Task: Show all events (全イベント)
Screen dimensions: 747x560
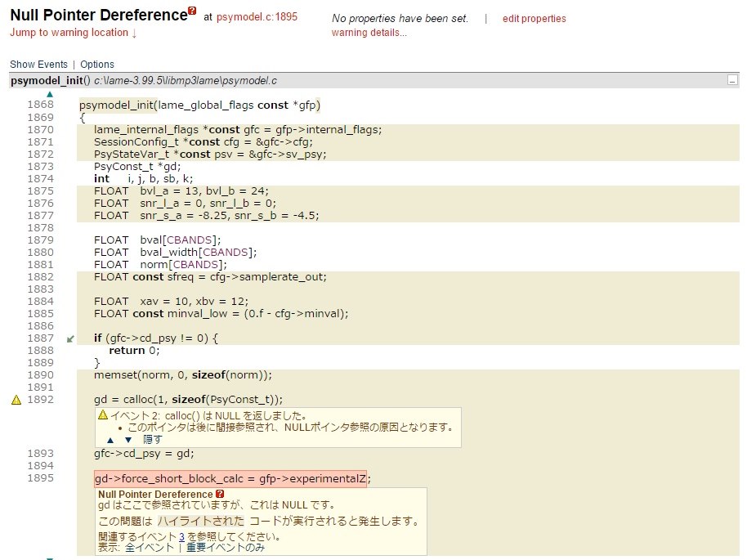Action: pos(149,547)
